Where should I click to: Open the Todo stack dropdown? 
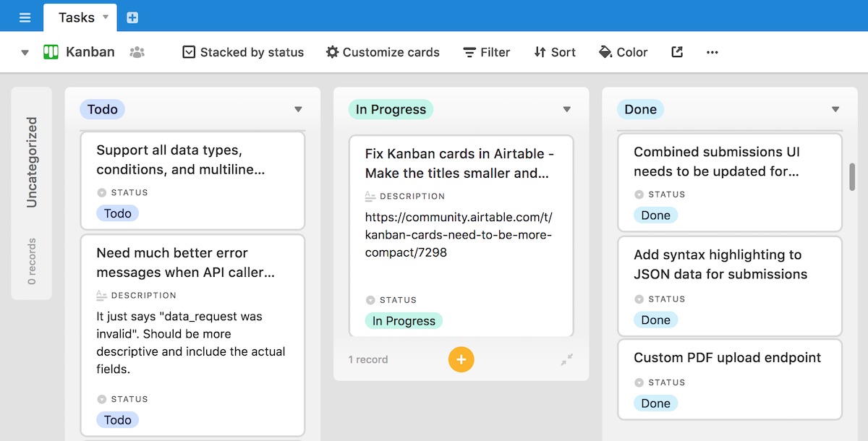tap(298, 109)
